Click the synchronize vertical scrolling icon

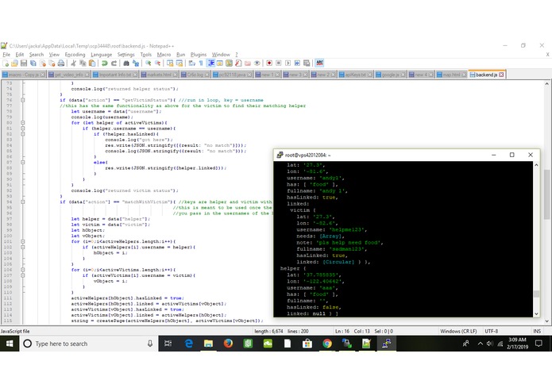coord(170,63)
